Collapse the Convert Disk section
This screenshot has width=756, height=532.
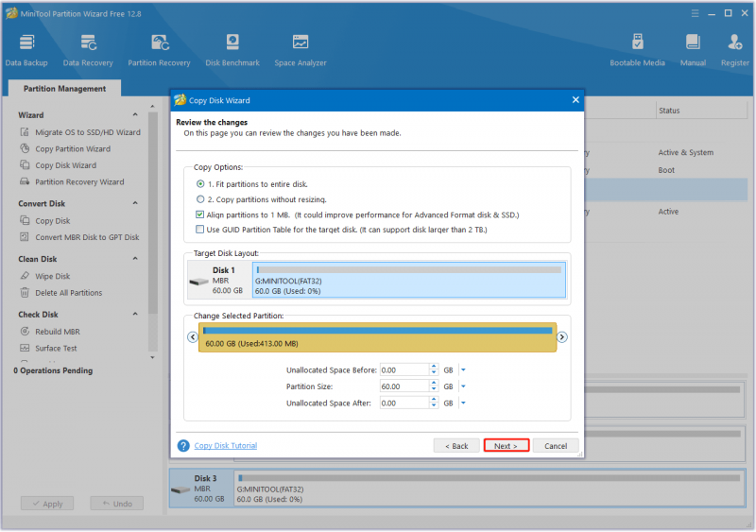point(135,203)
